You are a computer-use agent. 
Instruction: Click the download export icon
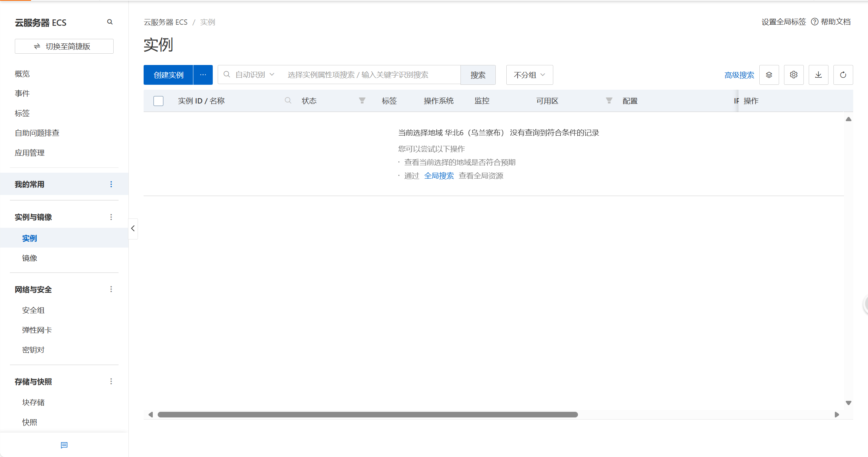(818, 75)
